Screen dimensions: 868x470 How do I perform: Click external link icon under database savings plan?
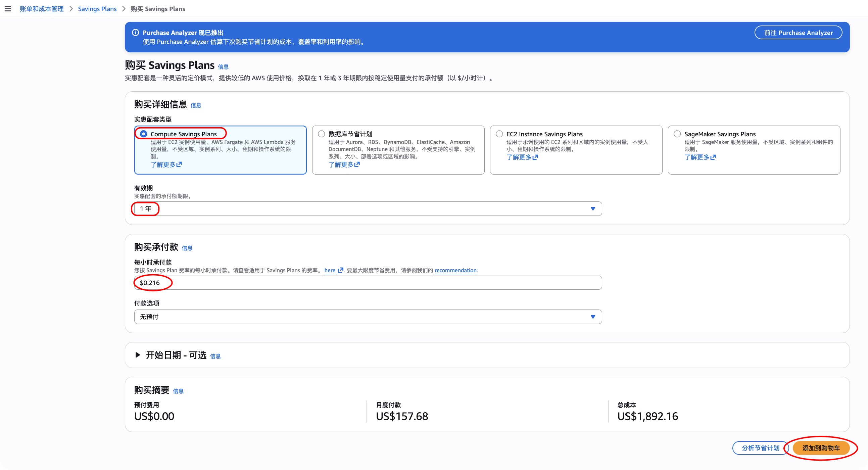point(357,164)
